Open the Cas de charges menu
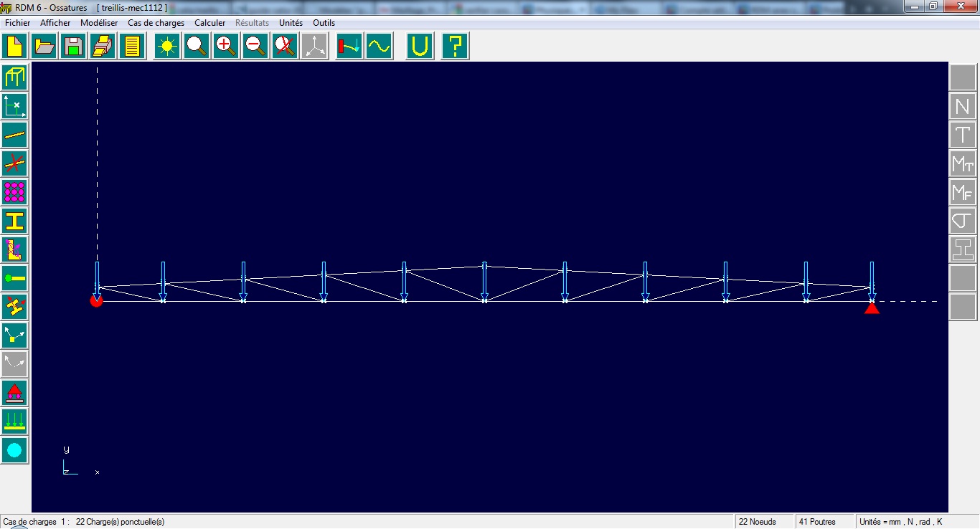Screen dimensions: 980x529 156,23
